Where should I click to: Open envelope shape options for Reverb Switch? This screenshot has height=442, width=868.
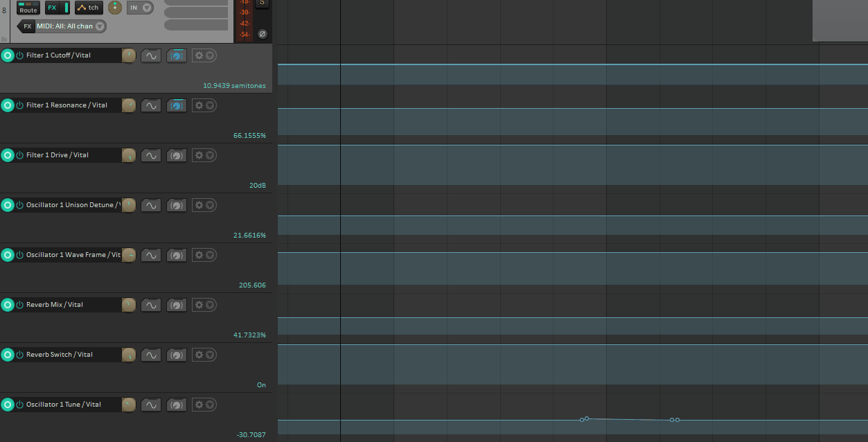point(151,355)
